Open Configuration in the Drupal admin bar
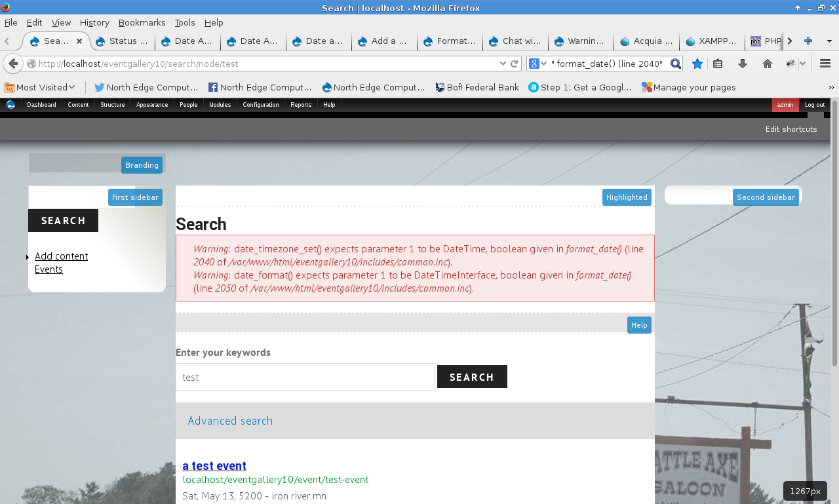This screenshot has width=839, height=504. [x=261, y=105]
